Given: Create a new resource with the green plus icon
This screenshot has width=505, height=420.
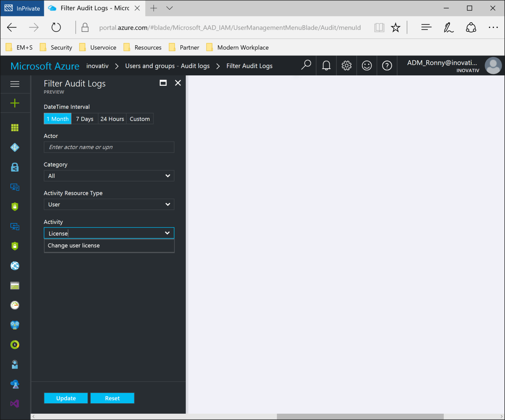Looking at the screenshot, I should (15, 103).
